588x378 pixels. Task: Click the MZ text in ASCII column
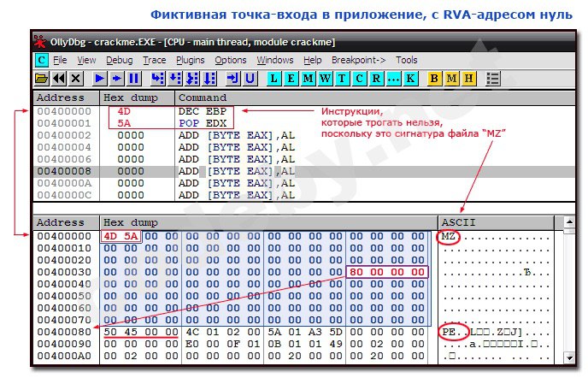[449, 236]
